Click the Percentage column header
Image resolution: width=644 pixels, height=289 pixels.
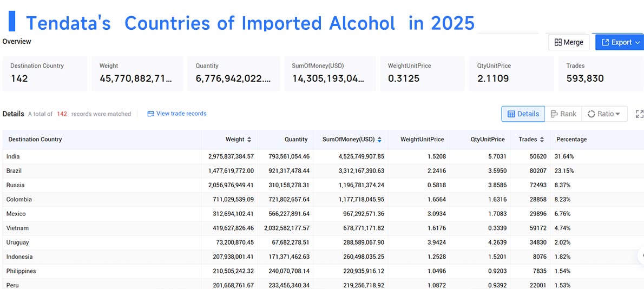pos(571,140)
